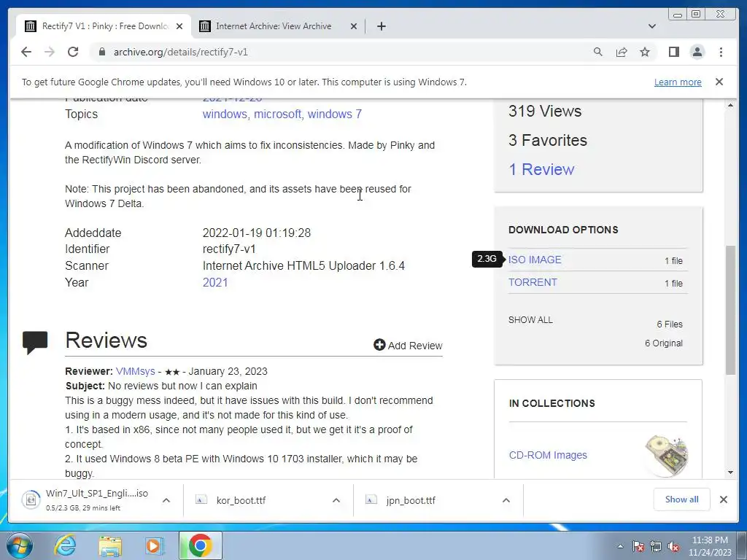Open the microsoft topic link

277,114
